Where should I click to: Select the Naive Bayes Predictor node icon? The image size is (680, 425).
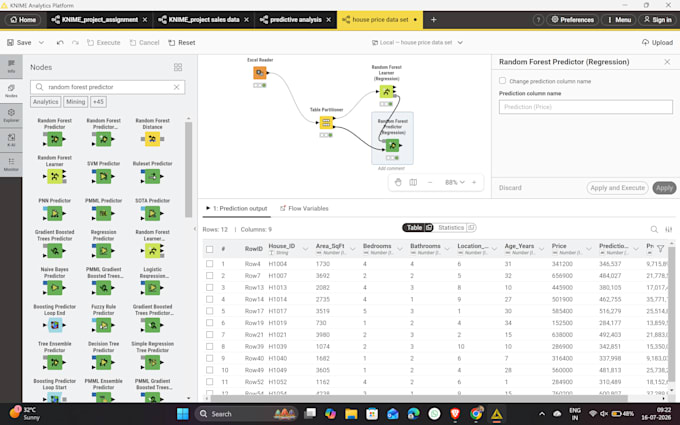(x=55, y=288)
